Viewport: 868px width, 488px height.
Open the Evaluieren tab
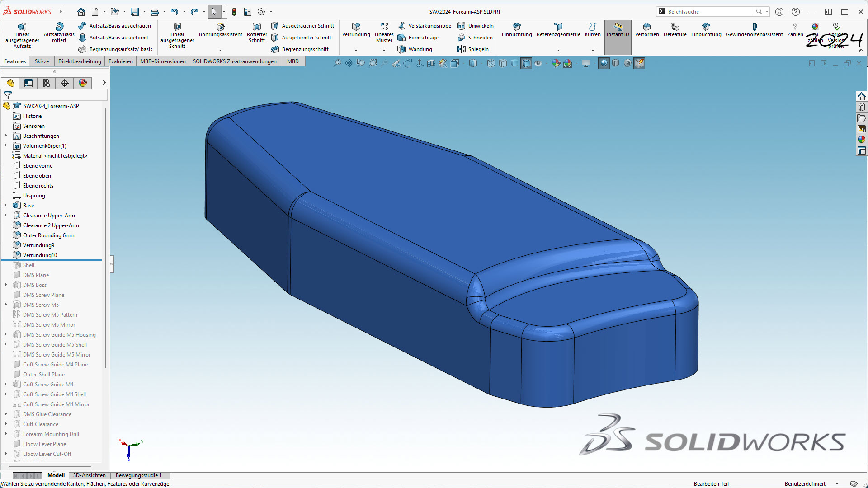pos(120,61)
